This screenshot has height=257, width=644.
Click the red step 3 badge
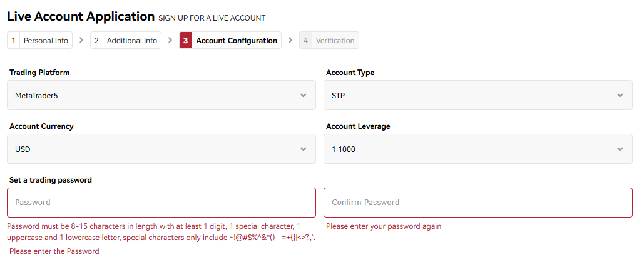186,41
